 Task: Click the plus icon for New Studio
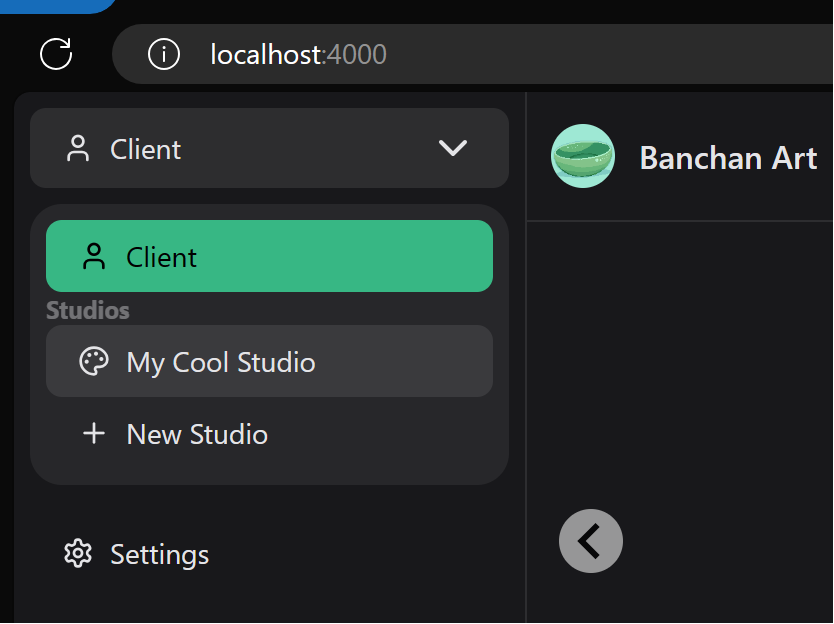click(x=94, y=434)
